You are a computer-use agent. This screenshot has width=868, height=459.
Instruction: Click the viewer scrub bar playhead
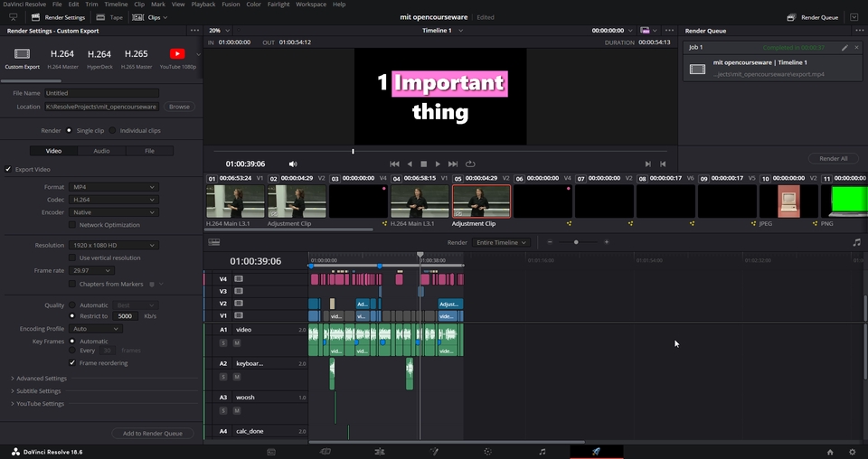coord(353,151)
